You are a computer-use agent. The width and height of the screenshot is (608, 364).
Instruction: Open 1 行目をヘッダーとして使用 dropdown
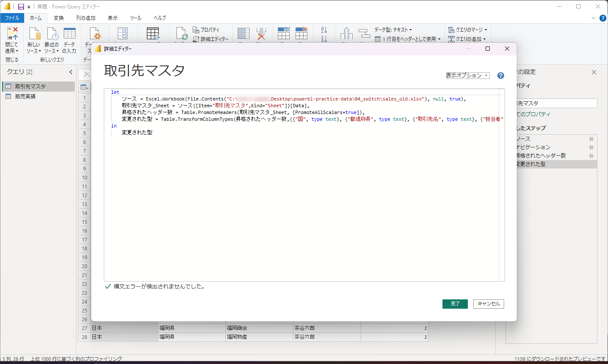408,39
